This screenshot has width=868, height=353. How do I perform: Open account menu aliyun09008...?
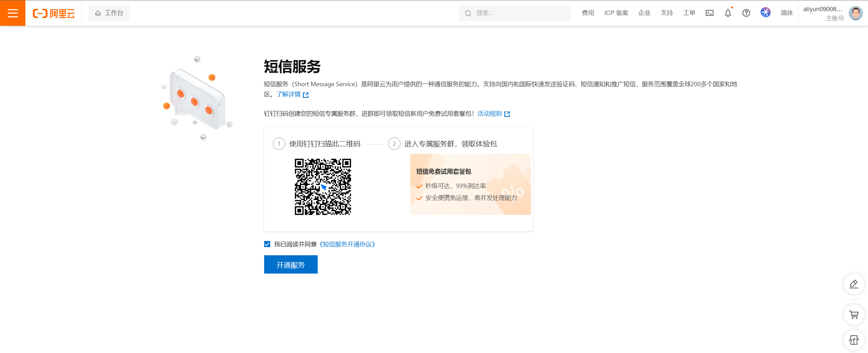pos(823,9)
